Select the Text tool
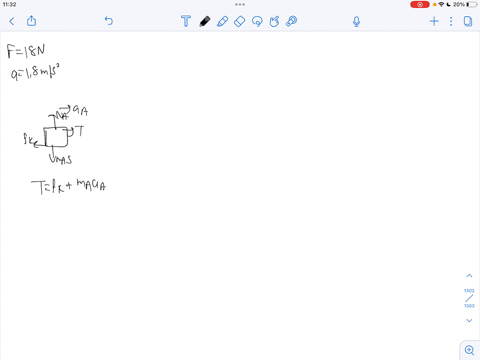 (x=186, y=21)
